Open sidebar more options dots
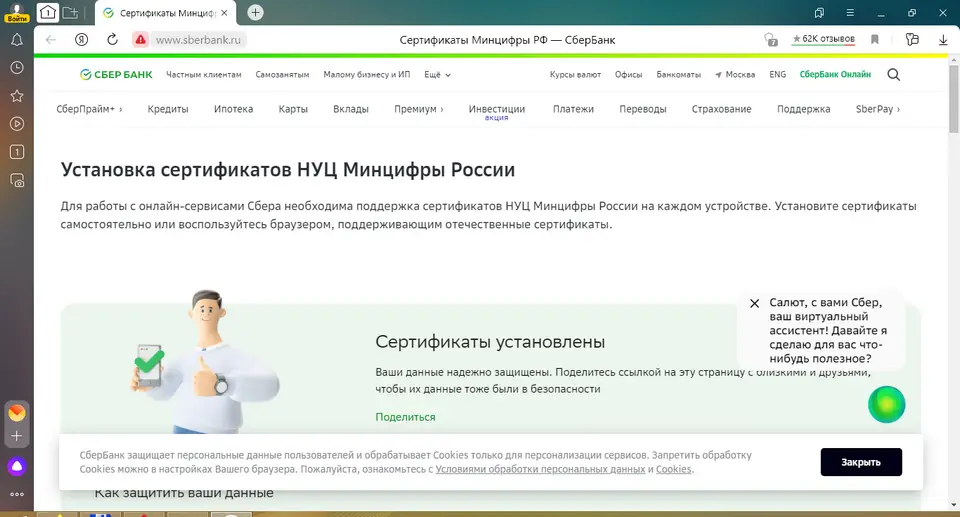Image resolution: width=960 pixels, height=517 pixels. (x=17, y=494)
